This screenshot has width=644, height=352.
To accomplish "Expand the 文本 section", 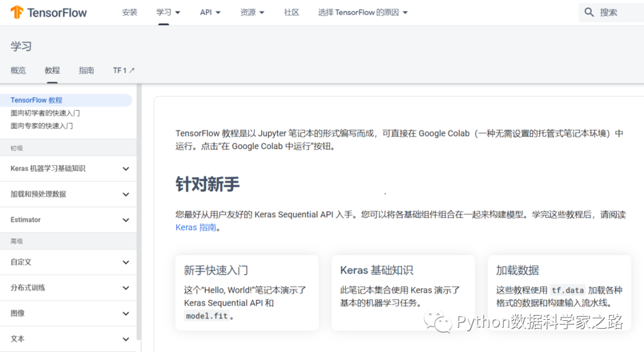I will [x=68, y=339].
